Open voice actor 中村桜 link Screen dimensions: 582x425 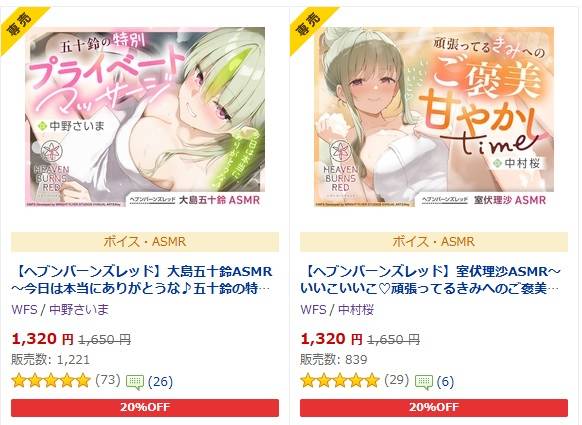[x=356, y=310]
